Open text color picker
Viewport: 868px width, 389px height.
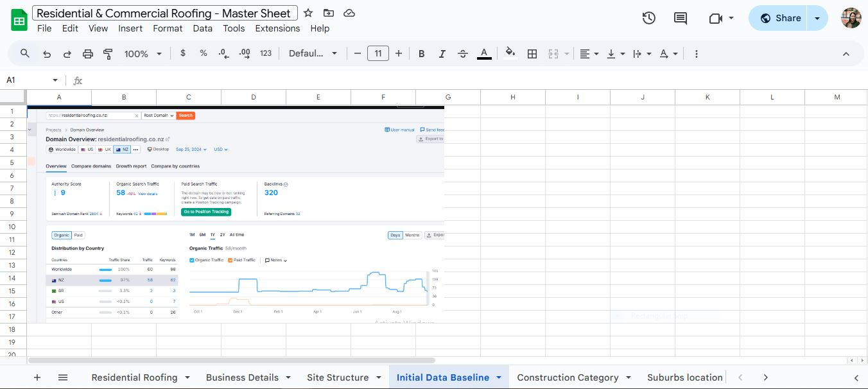point(485,54)
